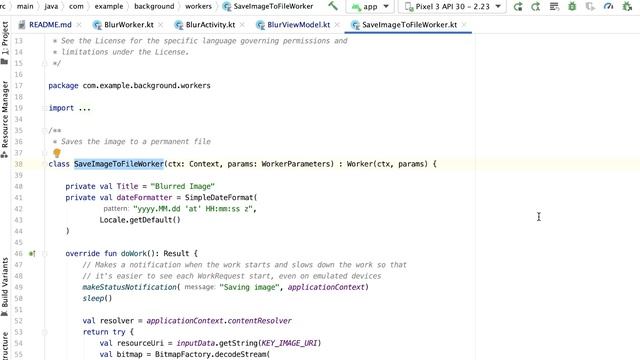Click the 'background' breadcrumb in navigation bar
This screenshot has width=640, height=360.
tap(154, 7)
